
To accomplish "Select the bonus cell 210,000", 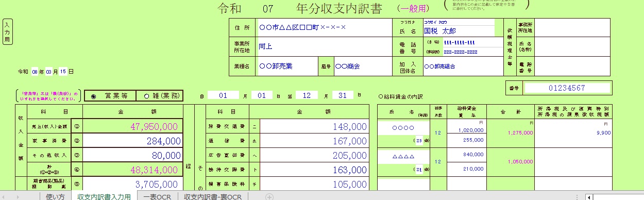I will coord(466,169).
